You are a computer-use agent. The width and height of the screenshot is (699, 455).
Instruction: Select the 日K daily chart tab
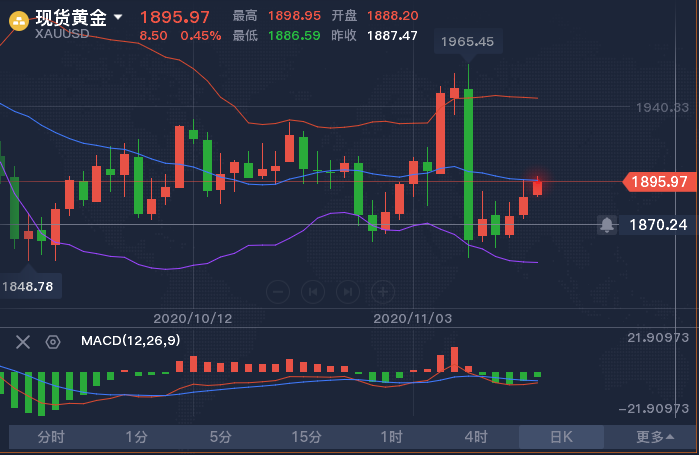[x=561, y=437]
